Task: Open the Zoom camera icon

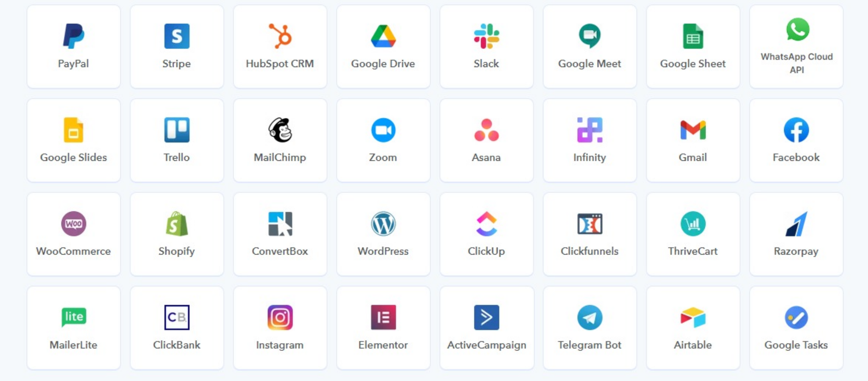Action: point(383,130)
